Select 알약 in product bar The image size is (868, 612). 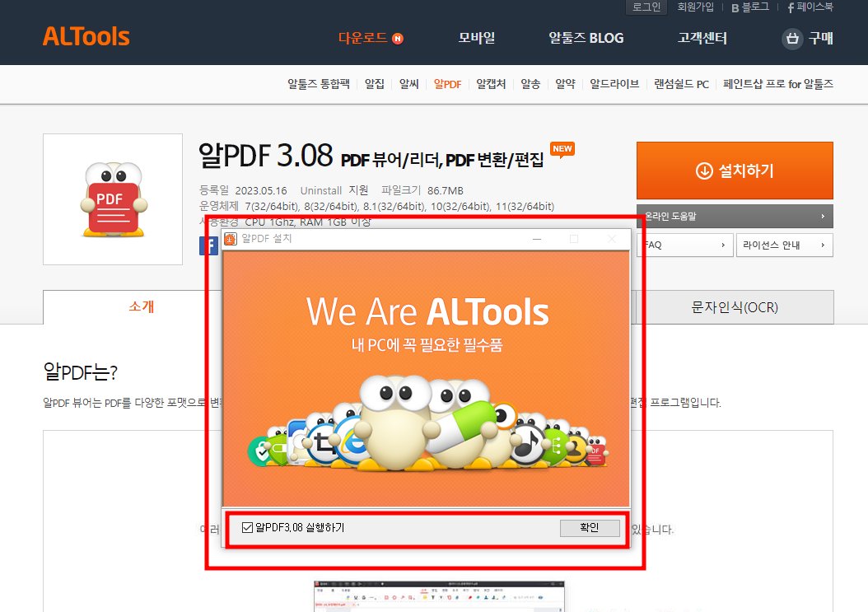pyautogui.click(x=565, y=84)
